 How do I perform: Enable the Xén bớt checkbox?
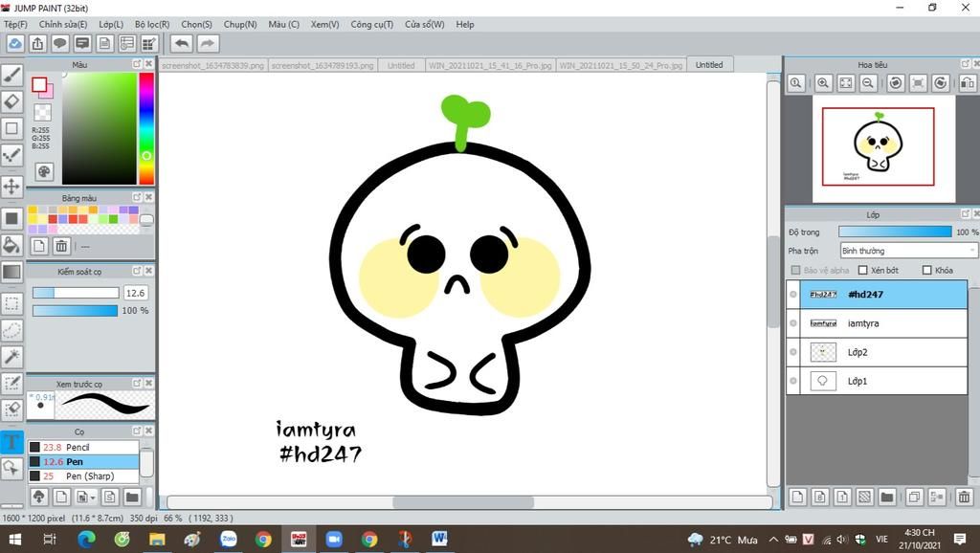(x=863, y=271)
